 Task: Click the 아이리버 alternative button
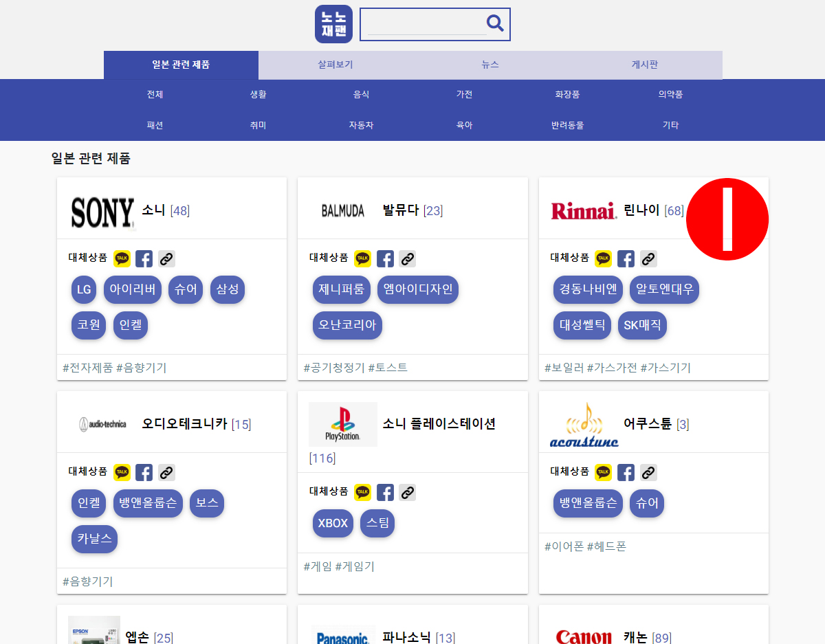point(133,289)
